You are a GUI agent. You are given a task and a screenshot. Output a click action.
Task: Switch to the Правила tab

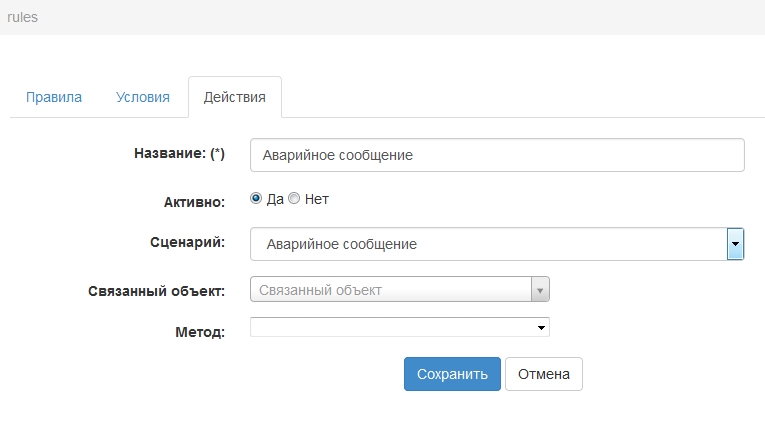click(x=54, y=98)
